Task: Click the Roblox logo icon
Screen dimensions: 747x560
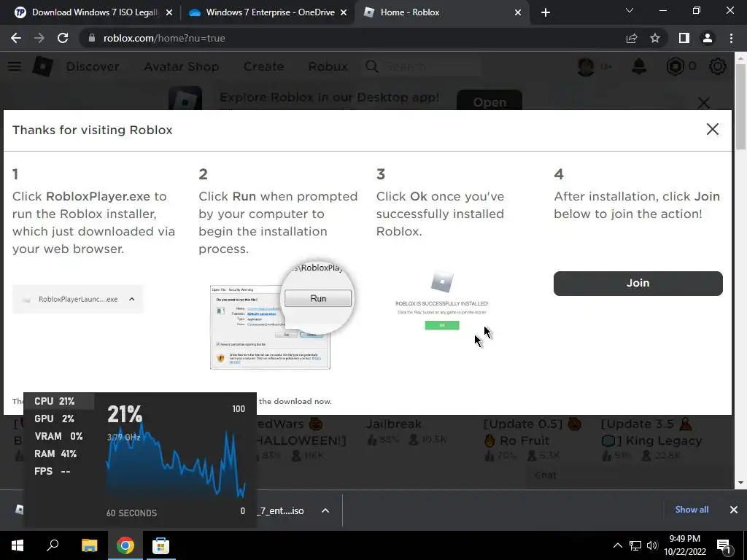Action: [x=42, y=66]
